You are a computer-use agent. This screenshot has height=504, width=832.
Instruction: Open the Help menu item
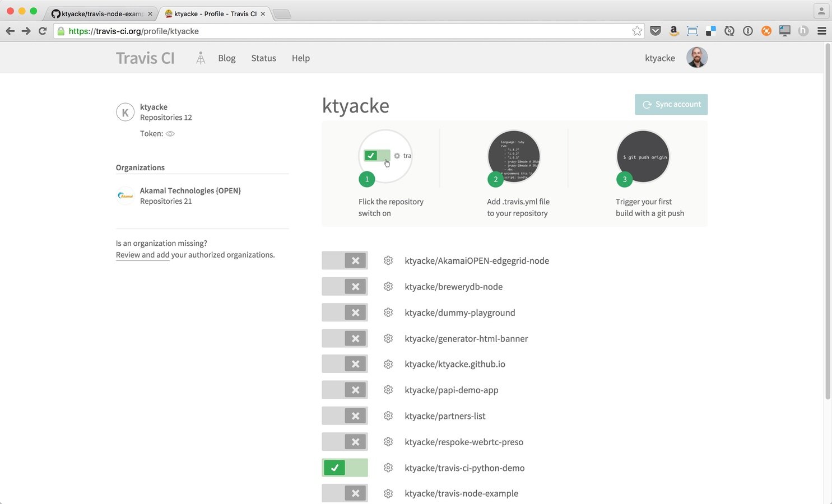pos(301,58)
